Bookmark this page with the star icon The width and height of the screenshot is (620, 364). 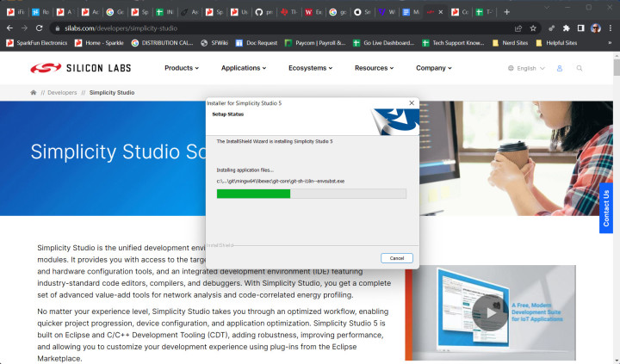coord(533,28)
